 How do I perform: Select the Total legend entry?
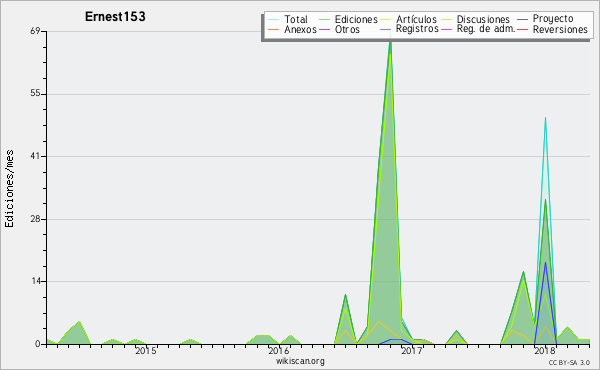tap(288, 19)
